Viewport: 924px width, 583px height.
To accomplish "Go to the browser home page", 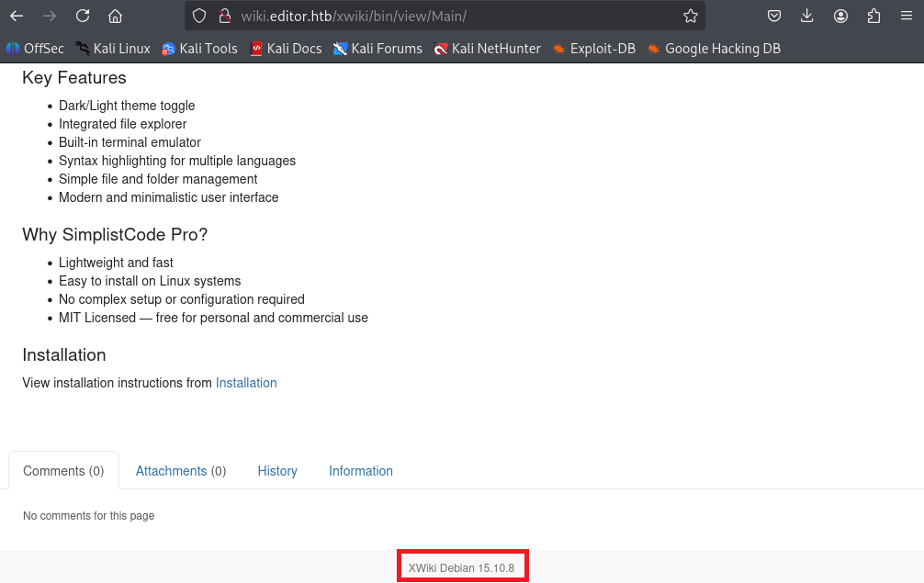I will 115,16.
